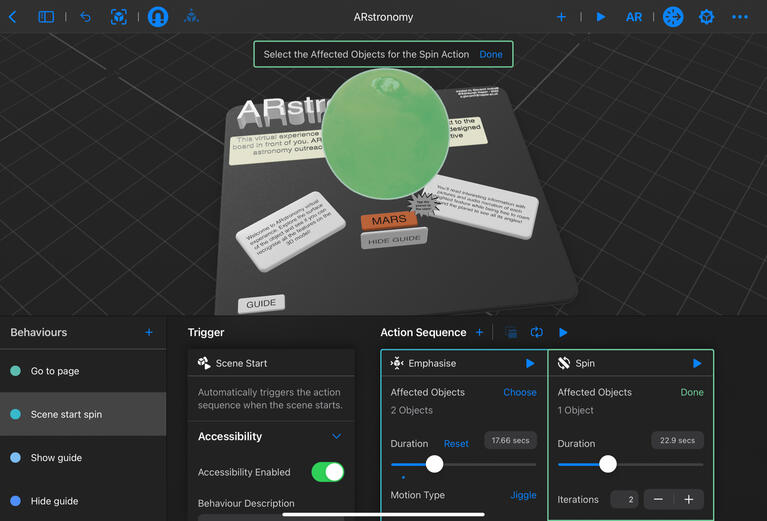
Task: Select the green Mars sphere
Action: click(385, 134)
